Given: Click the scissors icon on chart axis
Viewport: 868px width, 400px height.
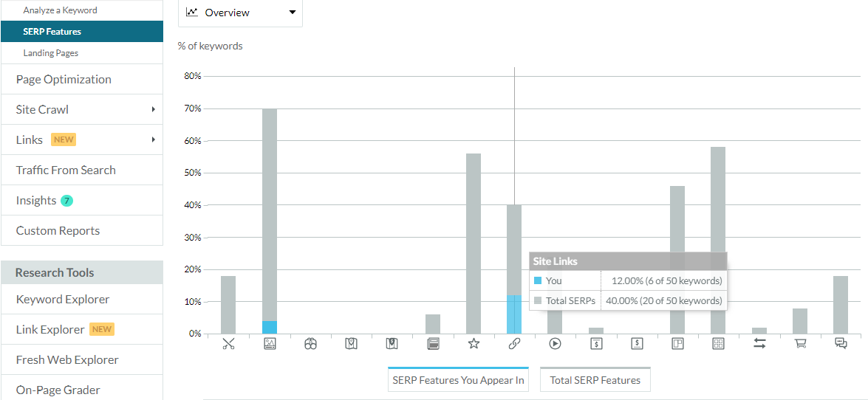Looking at the screenshot, I should [228, 343].
